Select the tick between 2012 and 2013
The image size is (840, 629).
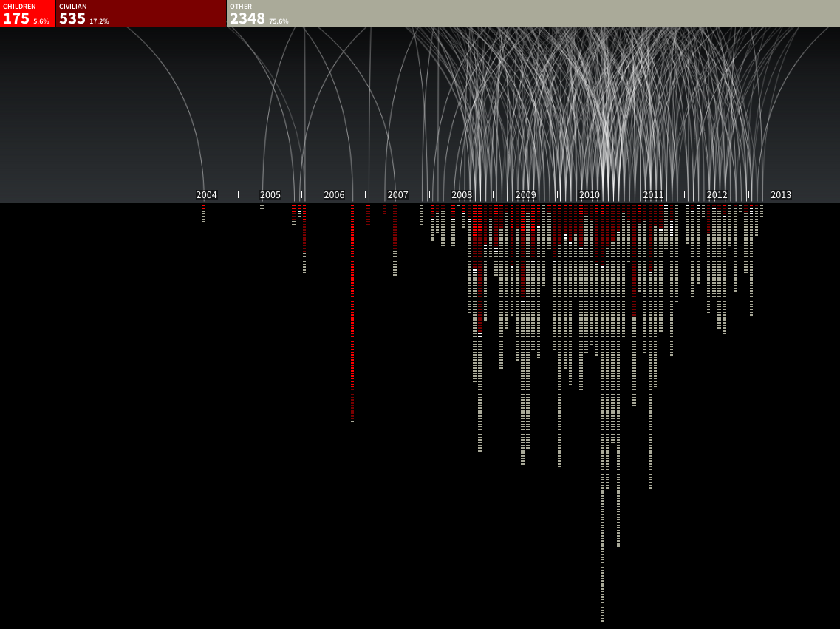(748, 195)
